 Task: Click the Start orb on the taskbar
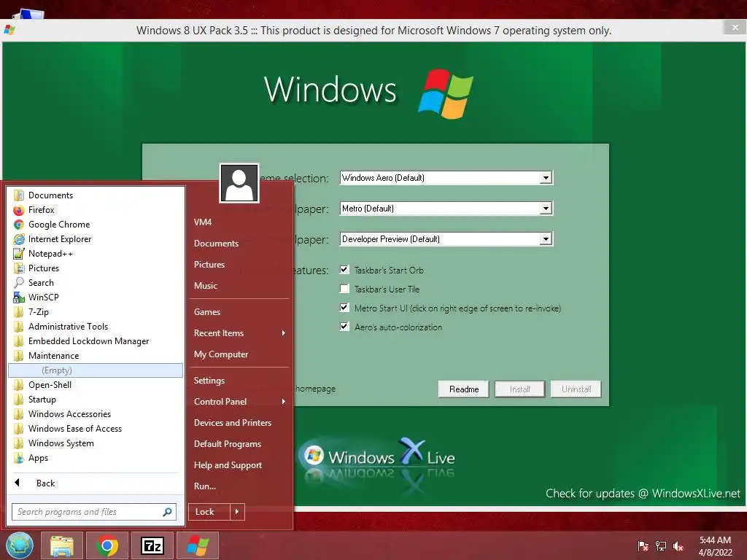20,545
